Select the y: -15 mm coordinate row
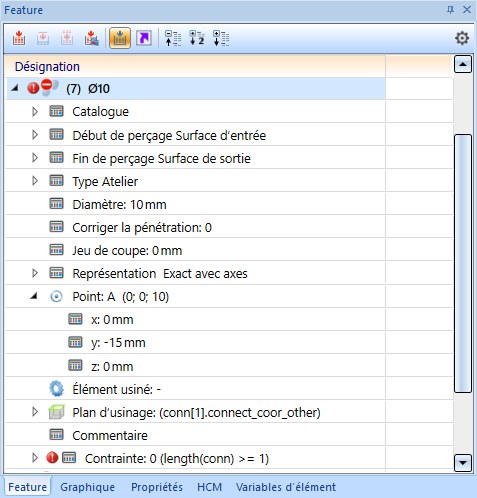 (195, 342)
